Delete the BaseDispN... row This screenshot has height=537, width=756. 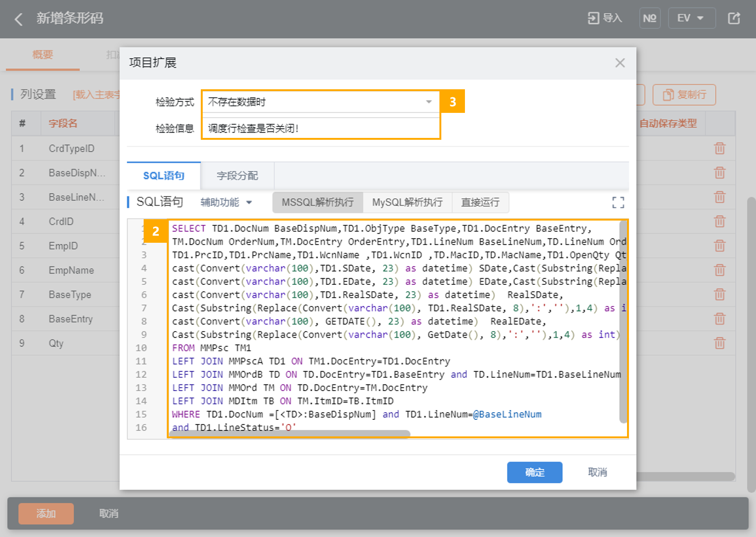(x=719, y=173)
